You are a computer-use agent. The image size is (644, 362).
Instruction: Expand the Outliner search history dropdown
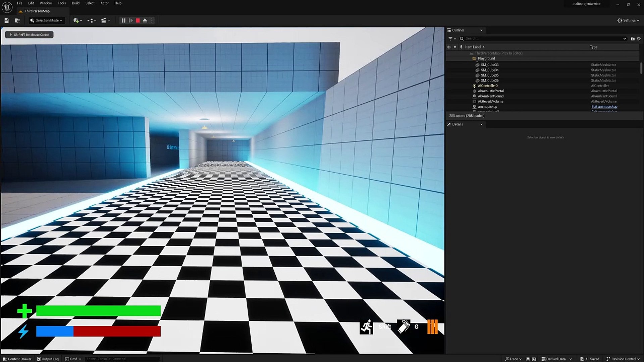click(625, 39)
